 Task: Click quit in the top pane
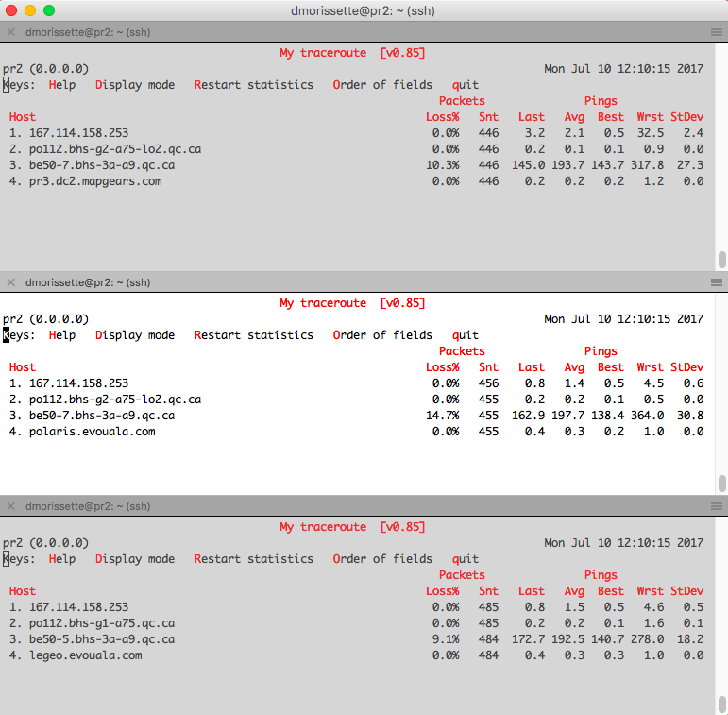point(466,85)
